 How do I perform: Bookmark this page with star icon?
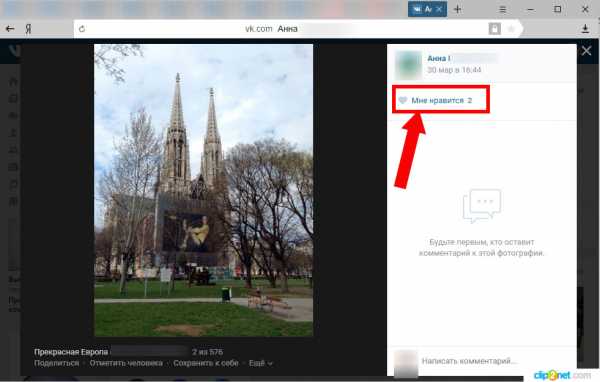pos(510,29)
